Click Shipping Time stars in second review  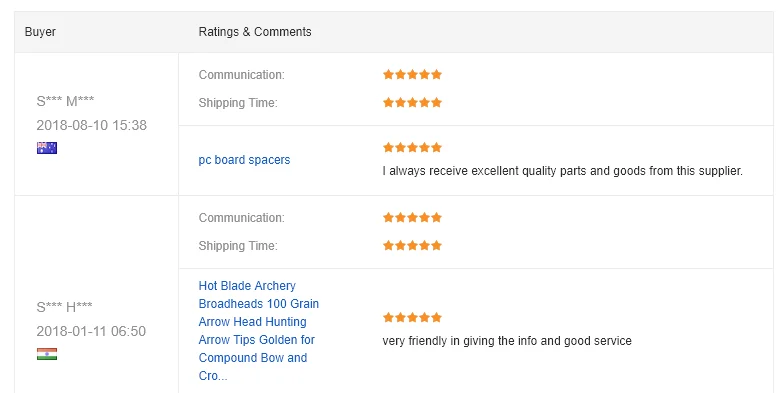412,245
